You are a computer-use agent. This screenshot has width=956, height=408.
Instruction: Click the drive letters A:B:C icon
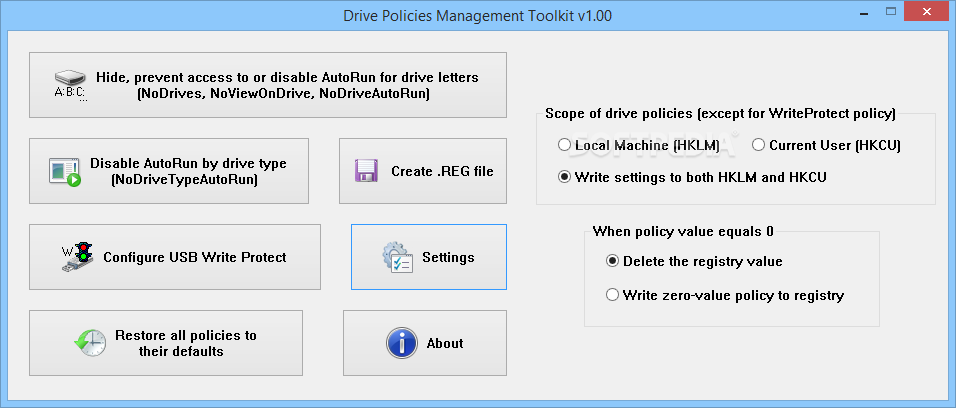click(70, 86)
